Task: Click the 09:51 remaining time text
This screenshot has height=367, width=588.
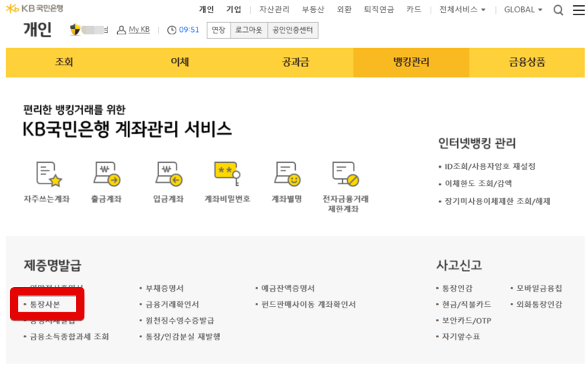Action: [x=189, y=30]
